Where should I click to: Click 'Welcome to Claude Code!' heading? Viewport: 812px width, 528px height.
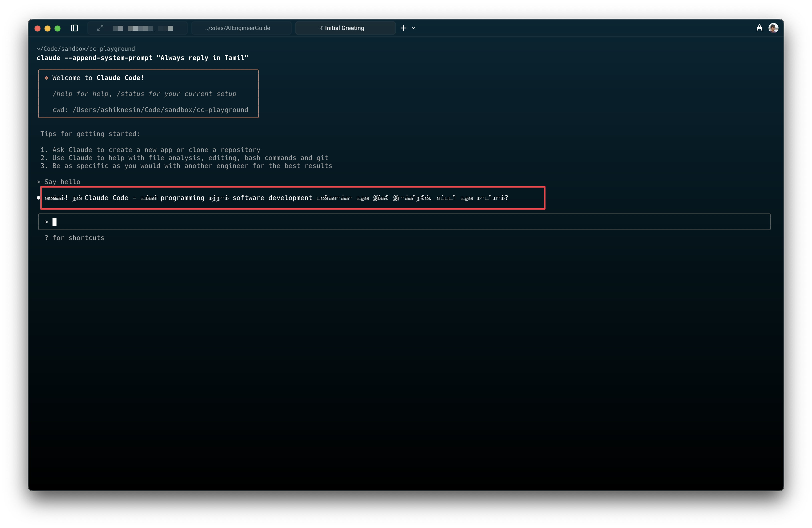(x=98, y=78)
